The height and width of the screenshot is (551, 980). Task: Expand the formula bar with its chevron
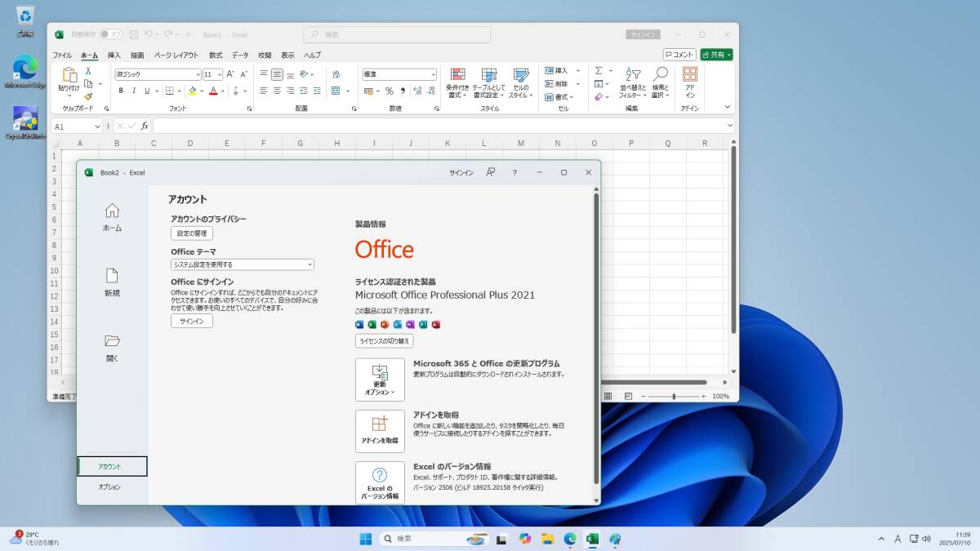(729, 126)
